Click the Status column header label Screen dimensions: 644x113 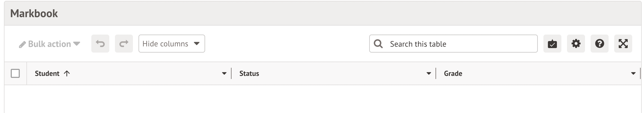coord(249,74)
